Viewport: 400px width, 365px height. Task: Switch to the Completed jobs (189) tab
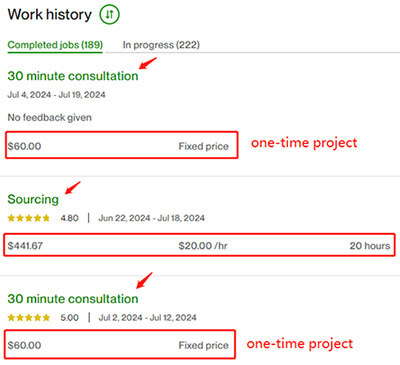[55, 45]
